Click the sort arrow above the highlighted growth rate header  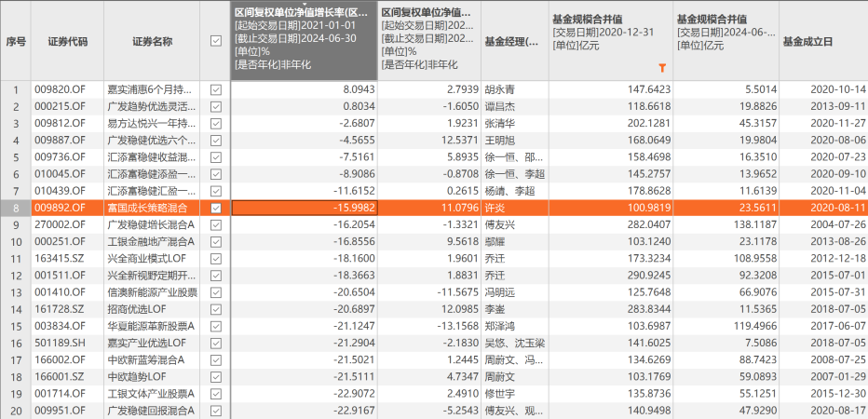point(304,4)
